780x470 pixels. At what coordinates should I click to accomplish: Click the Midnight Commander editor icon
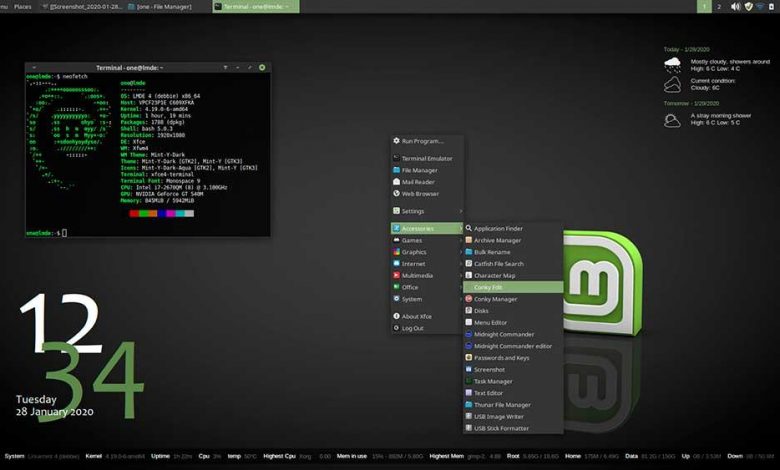point(469,346)
